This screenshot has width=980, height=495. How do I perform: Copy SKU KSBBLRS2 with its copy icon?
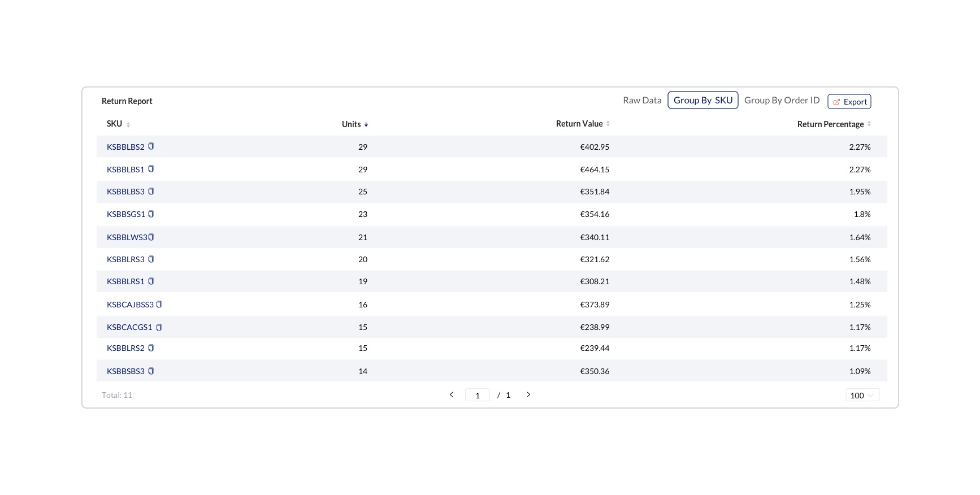[x=151, y=348]
